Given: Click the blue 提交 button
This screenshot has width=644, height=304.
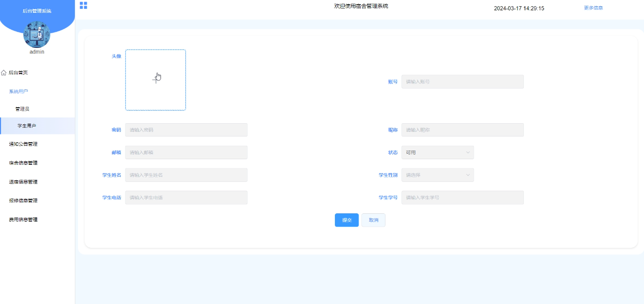Looking at the screenshot, I should (347, 220).
